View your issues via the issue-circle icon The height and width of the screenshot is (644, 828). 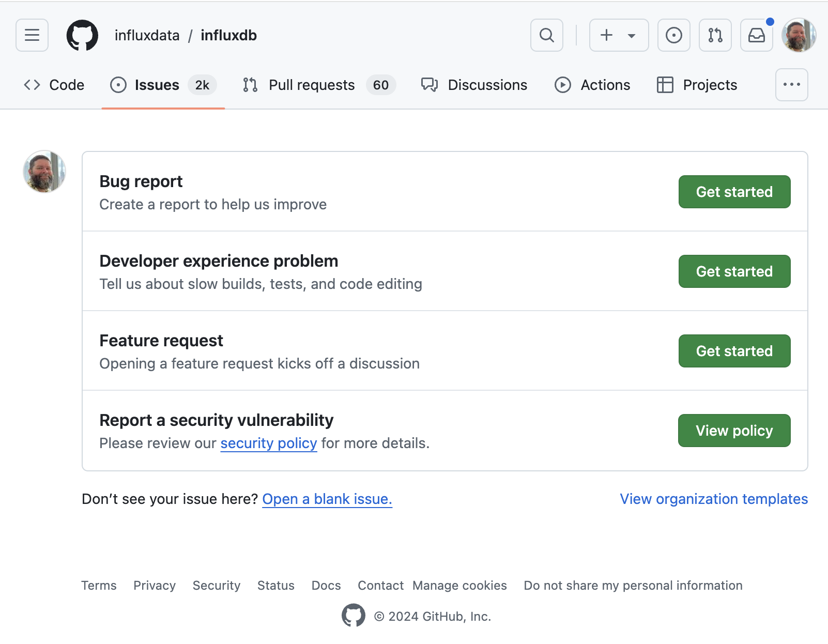click(673, 35)
